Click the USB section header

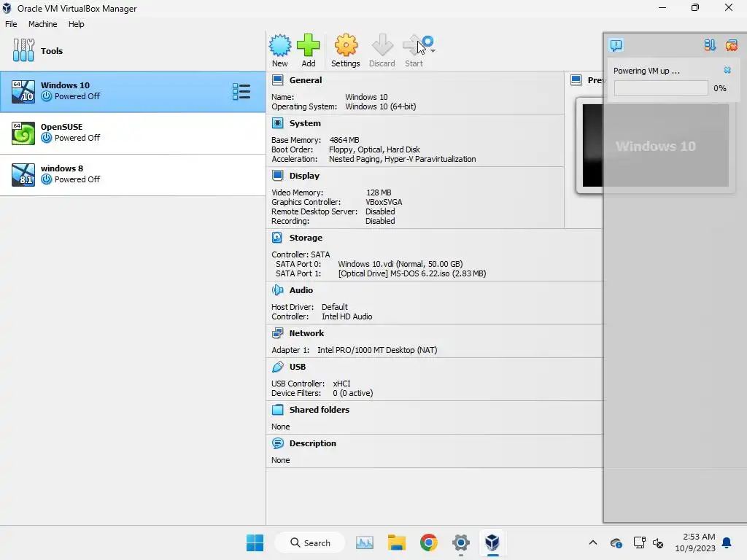298,367
